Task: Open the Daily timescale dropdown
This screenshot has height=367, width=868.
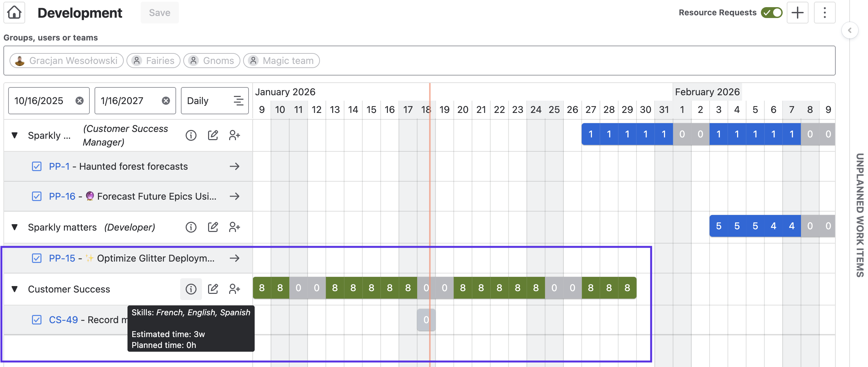Action: (x=215, y=101)
